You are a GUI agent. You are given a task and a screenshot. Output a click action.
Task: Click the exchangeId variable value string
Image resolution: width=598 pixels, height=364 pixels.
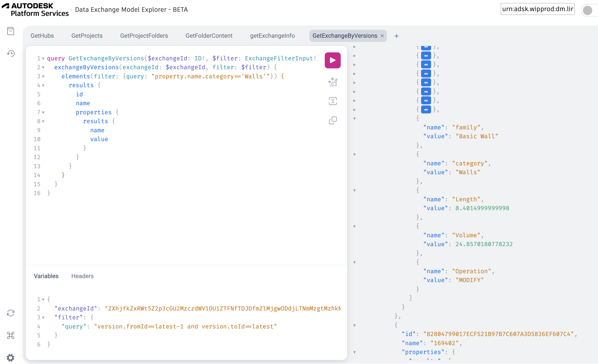pos(223,309)
